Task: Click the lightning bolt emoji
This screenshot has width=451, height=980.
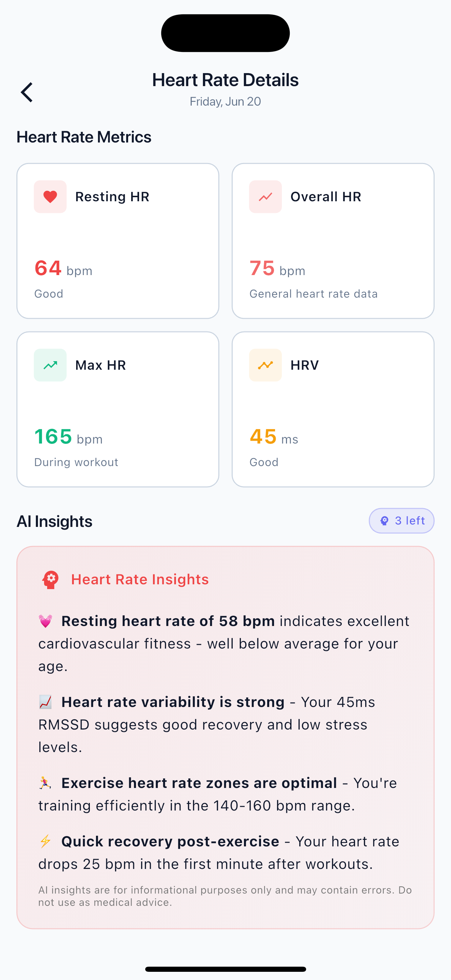Action: [x=46, y=842]
